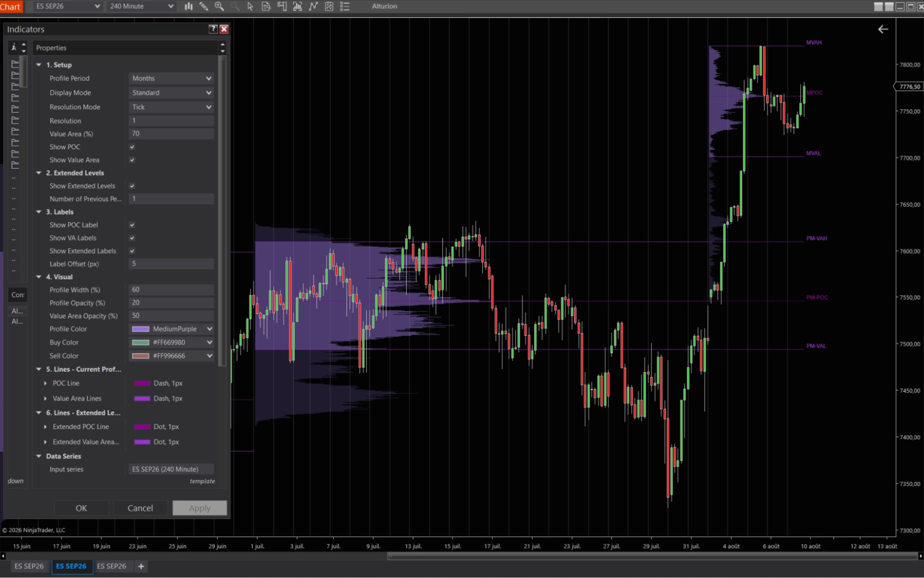The width and height of the screenshot is (924, 578).
Task: Select the drawing tools pencil icon
Action: 204,6
